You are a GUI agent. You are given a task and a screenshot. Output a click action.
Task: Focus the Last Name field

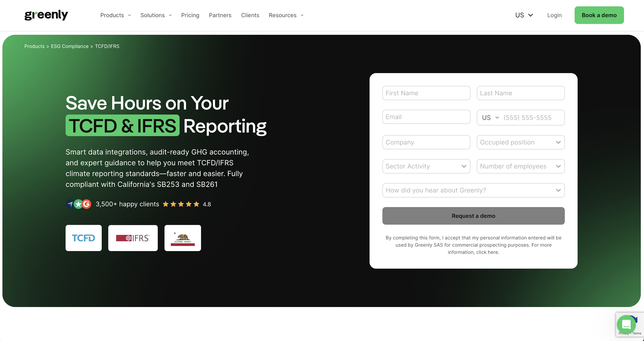[521, 93]
